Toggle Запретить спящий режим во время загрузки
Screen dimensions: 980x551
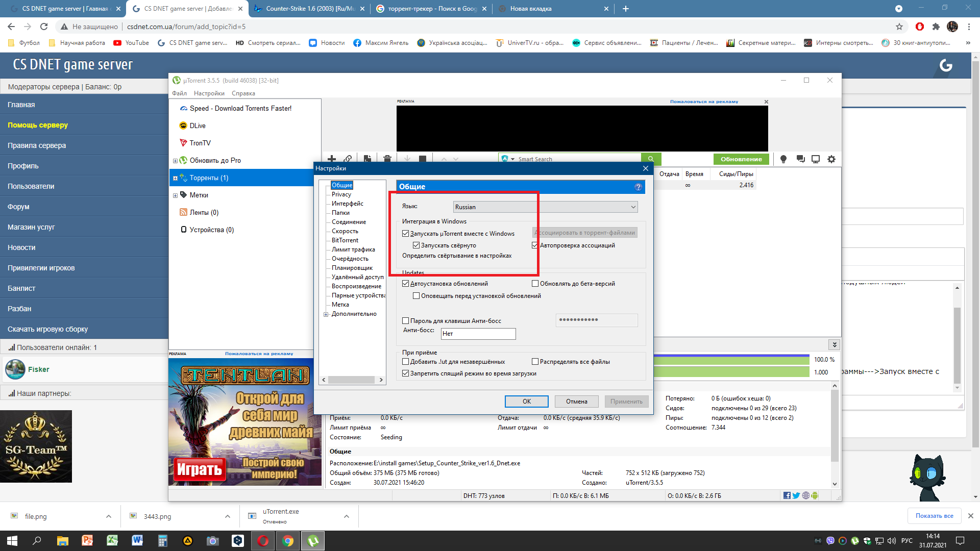[406, 373]
